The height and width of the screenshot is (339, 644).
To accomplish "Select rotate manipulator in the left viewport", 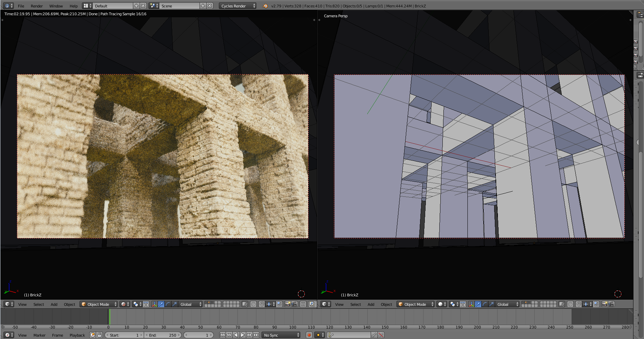I will pyautogui.click(x=168, y=304).
